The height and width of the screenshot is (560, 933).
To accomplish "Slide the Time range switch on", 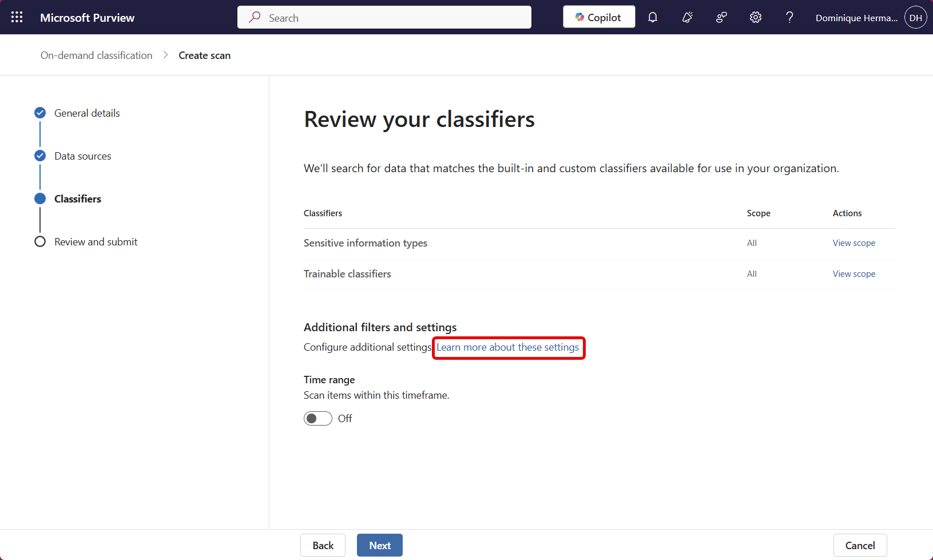I will point(317,418).
